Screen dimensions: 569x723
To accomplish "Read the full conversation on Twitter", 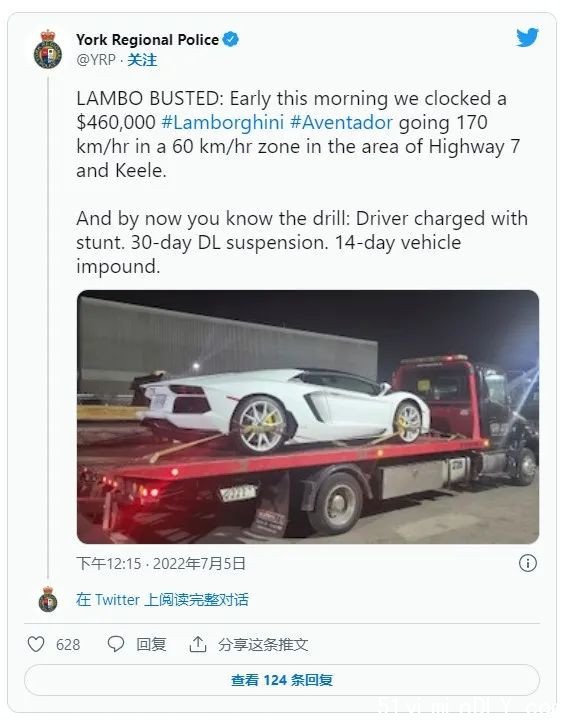I will [x=162, y=599].
